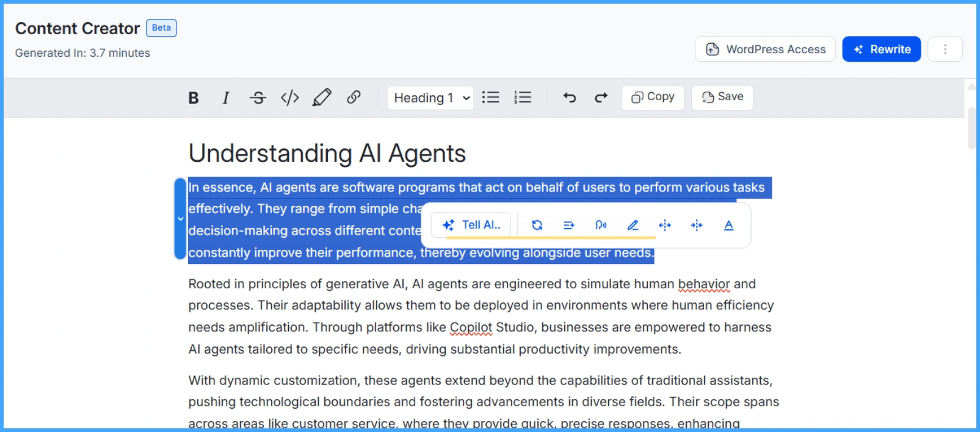Copy the content with the Copy button
Screen dimensions: 980x432
pyautogui.click(x=653, y=97)
